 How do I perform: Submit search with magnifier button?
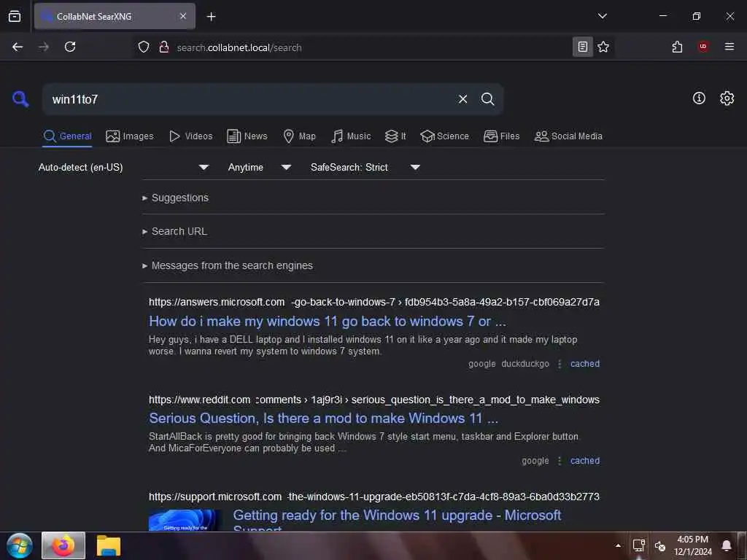coord(487,99)
